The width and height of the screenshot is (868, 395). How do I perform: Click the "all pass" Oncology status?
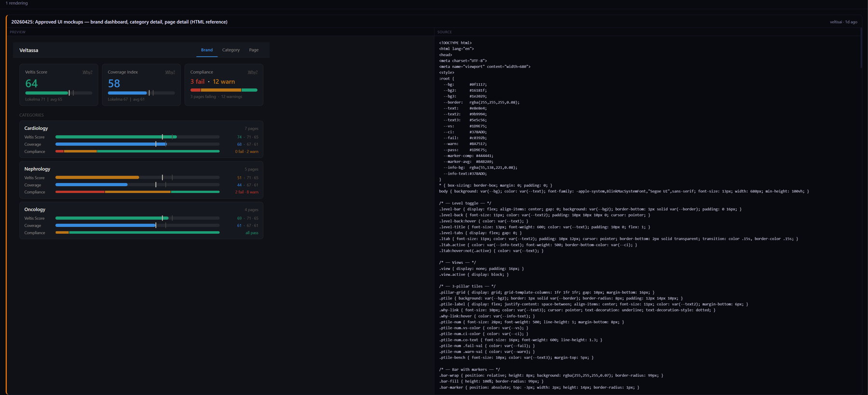[252, 233]
